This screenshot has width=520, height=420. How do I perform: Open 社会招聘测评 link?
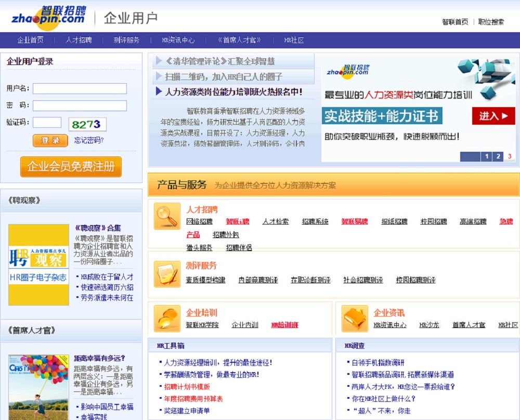pos(363,280)
